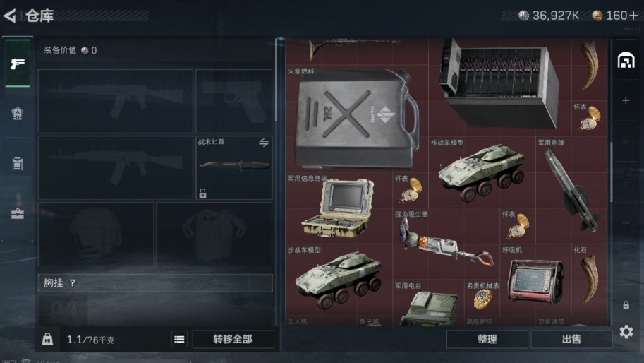Open the backpack tab in left sidebar
The height and width of the screenshot is (363, 644).
tap(17, 114)
